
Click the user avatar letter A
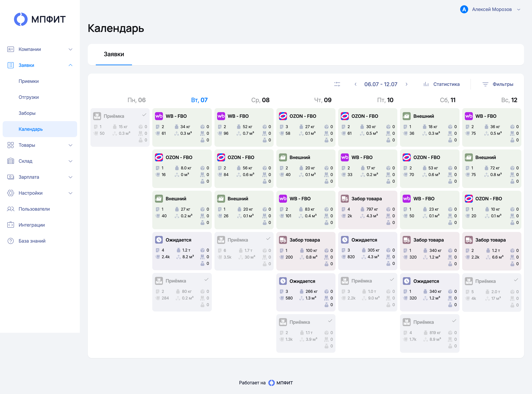pos(464,9)
